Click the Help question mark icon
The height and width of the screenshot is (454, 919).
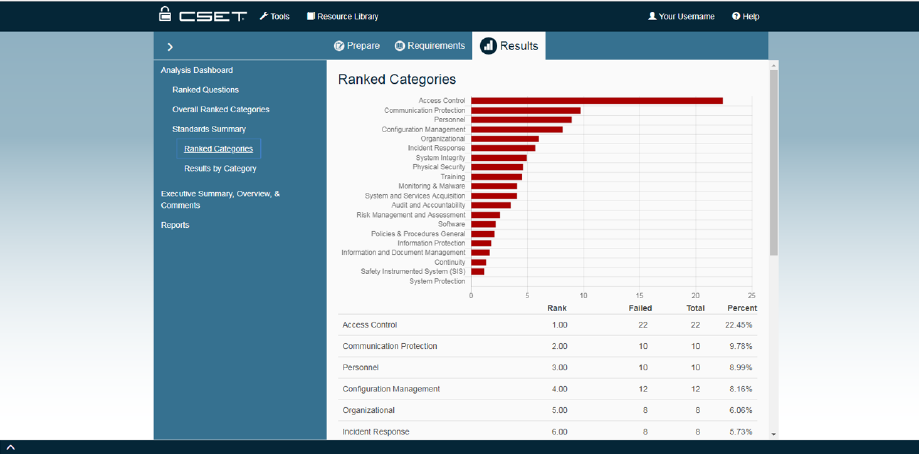click(x=736, y=16)
